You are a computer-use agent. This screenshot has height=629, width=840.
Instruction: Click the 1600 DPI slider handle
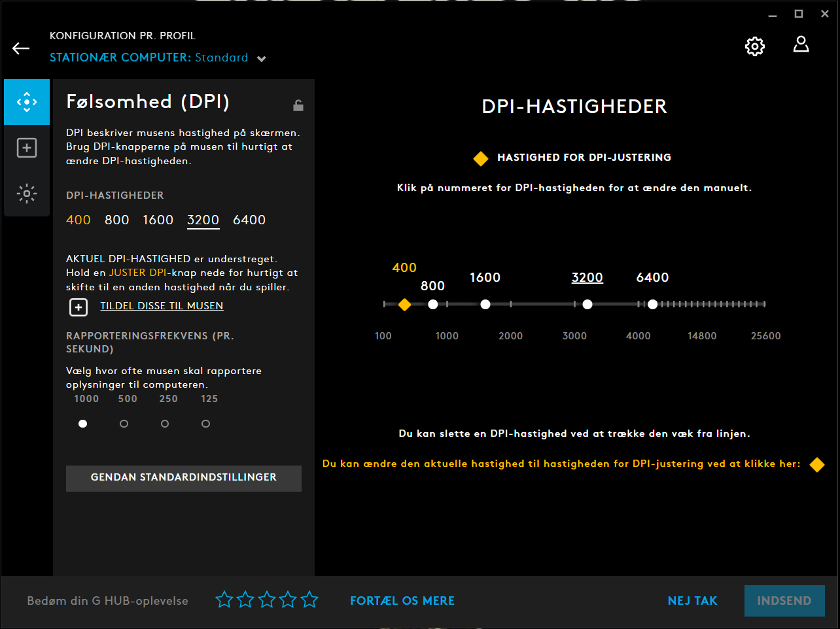pyautogui.click(x=485, y=305)
